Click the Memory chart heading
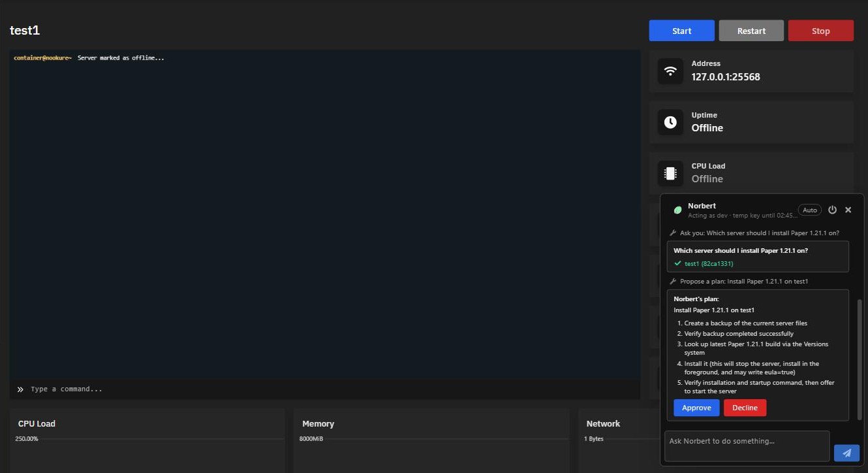Viewport: 868px width, 473px height. pos(318,423)
